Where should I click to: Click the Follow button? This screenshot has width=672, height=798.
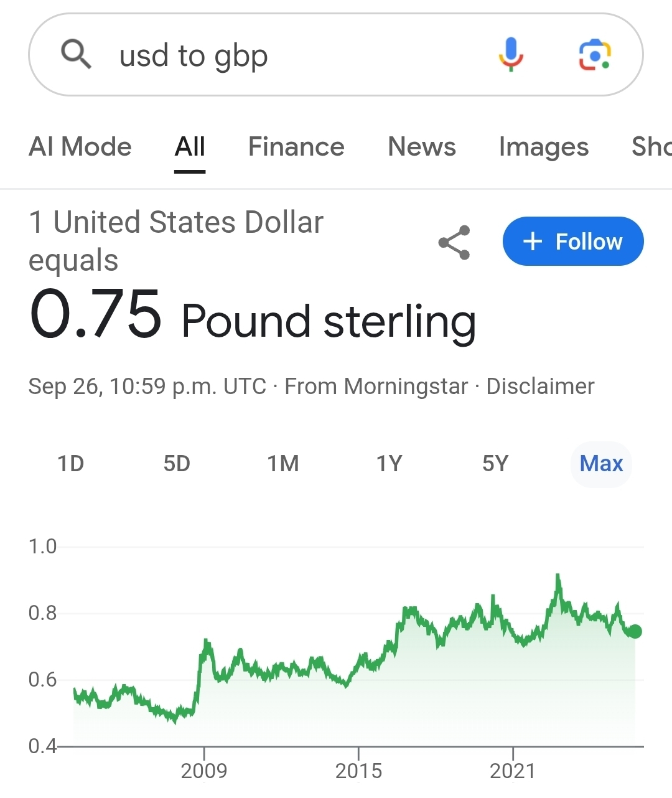click(x=573, y=242)
